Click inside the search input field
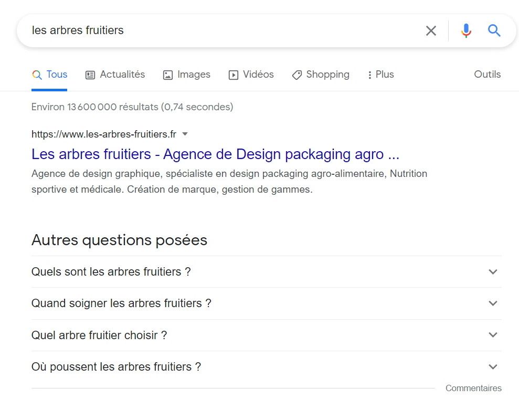 click(210, 30)
